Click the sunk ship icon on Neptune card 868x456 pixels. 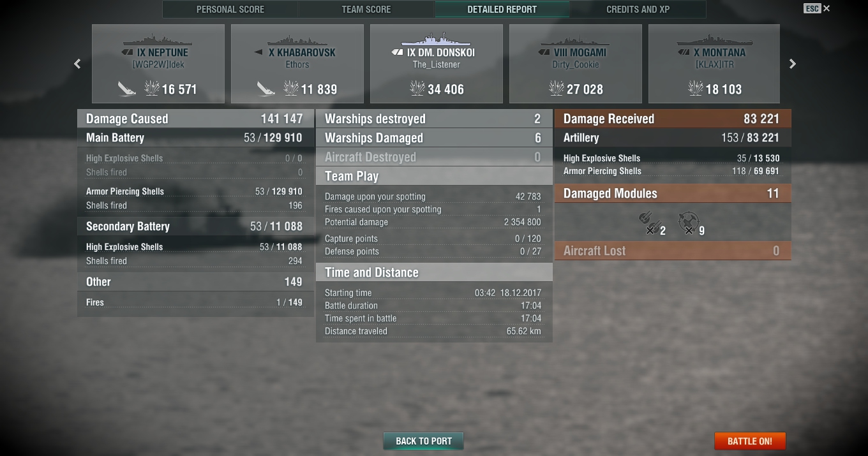click(x=126, y=89)
